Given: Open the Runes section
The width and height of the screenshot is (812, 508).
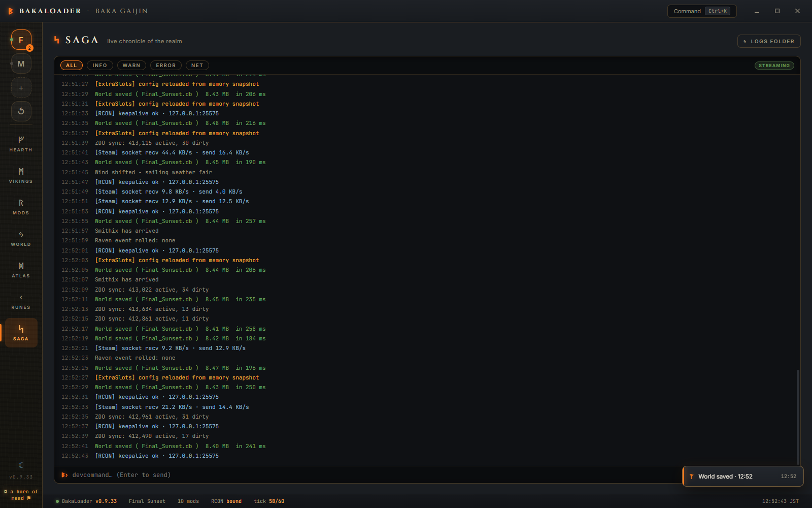Looking at the screenshot, I should click(21, 301).
